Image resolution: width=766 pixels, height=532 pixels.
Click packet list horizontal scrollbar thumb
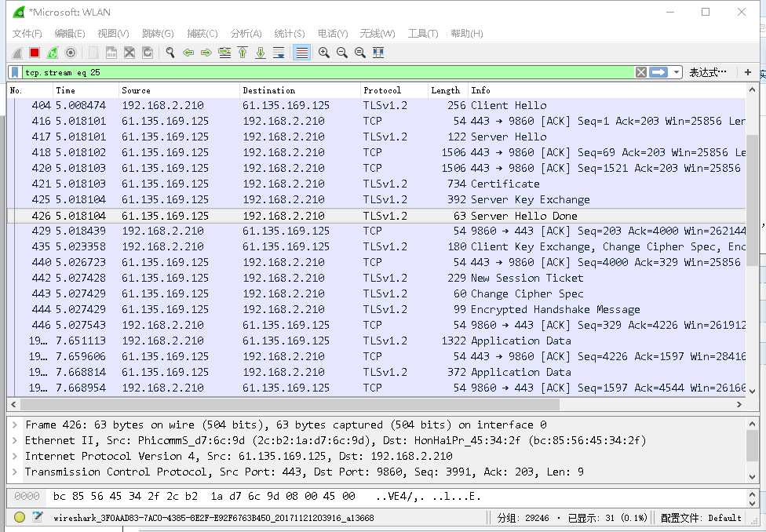pos(290,405)
